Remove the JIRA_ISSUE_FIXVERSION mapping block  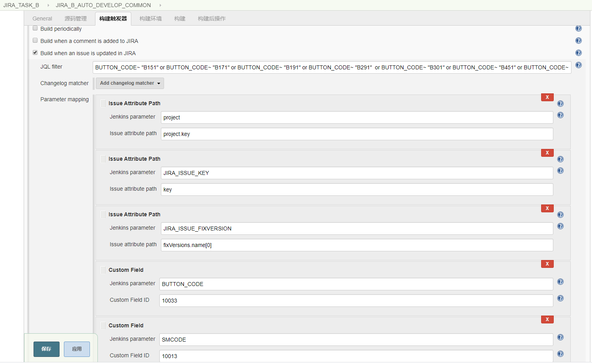(x=547, y=208)
